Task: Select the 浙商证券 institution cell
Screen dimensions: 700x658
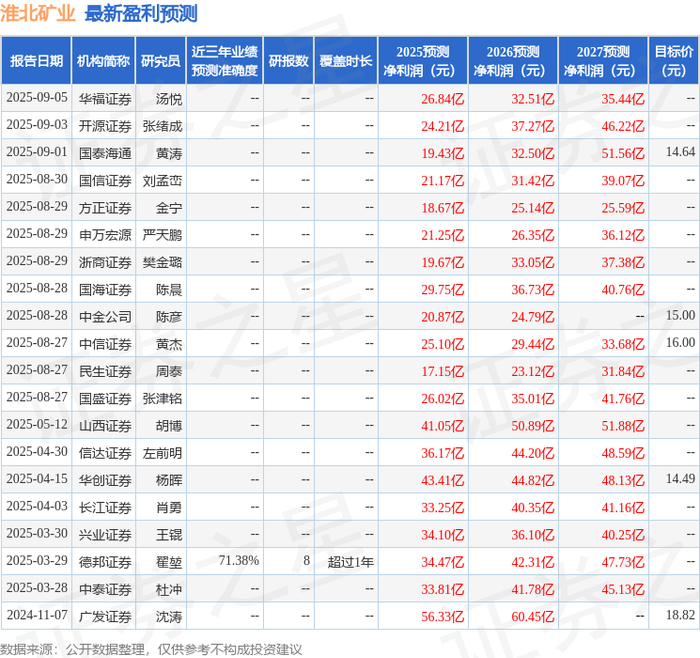Action: pyautogui.click(x=105, y=262)
